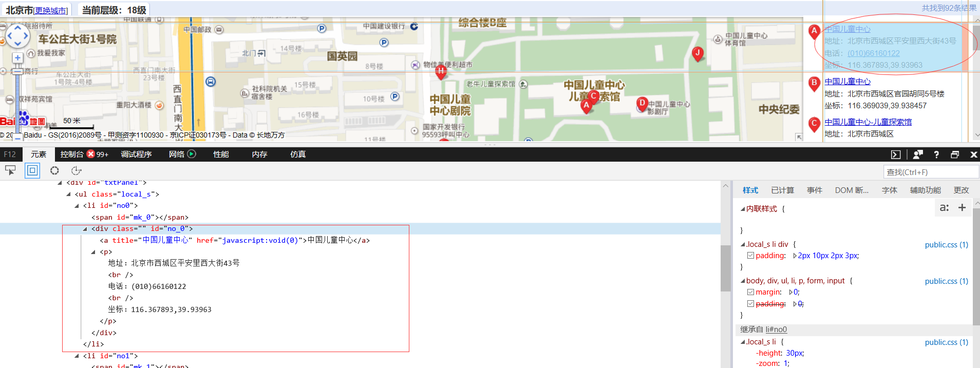The height and width of the screenshot is (368, 980).
Task: Add new style rule with plus button
Action: [962, 208]
